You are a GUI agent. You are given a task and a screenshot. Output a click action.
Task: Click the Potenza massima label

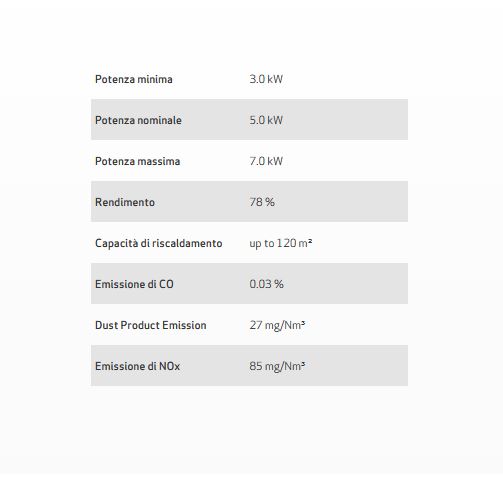click(x=138, y=161)
